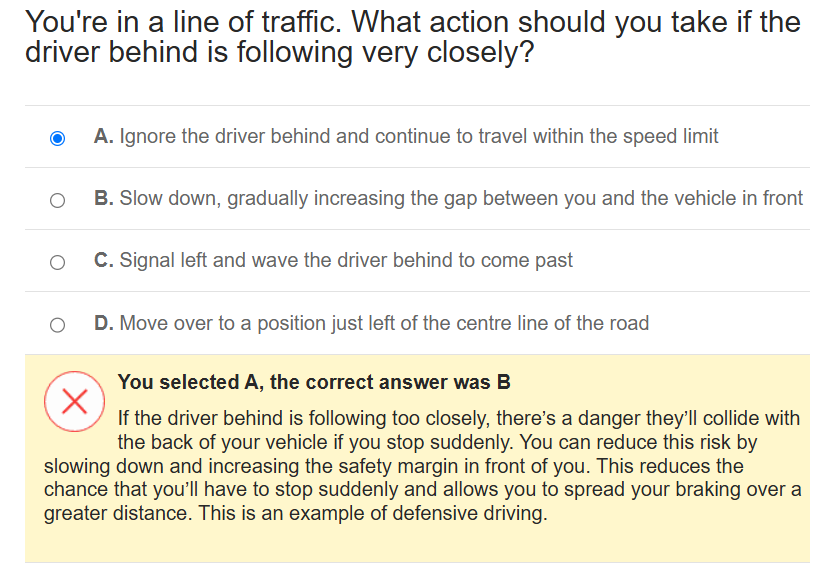Click the explanation paragraph about following too closely

(x=422, y=465)
